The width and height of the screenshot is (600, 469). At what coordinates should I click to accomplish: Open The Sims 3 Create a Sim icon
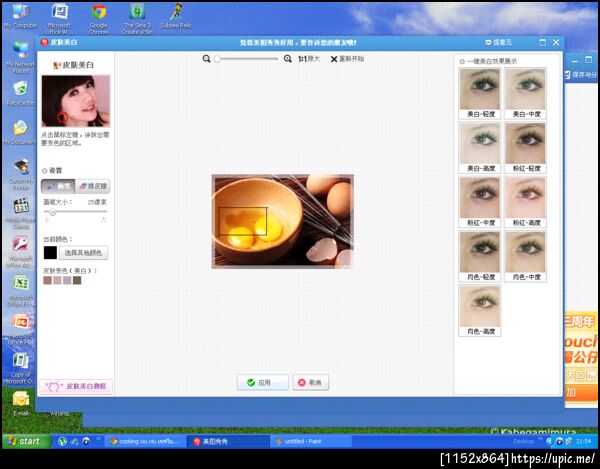137,18
